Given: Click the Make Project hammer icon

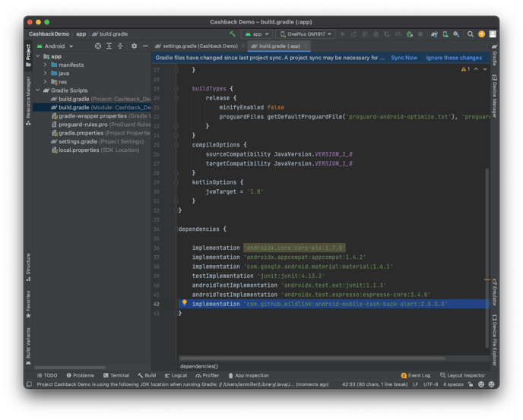Looking at the screenshot, I should [x=232, y=34].
